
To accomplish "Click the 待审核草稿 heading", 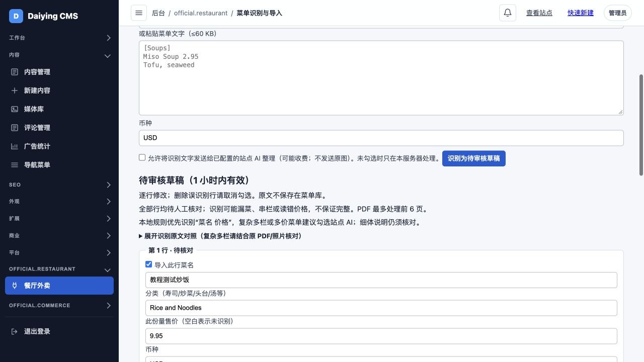I will (195, 180).
